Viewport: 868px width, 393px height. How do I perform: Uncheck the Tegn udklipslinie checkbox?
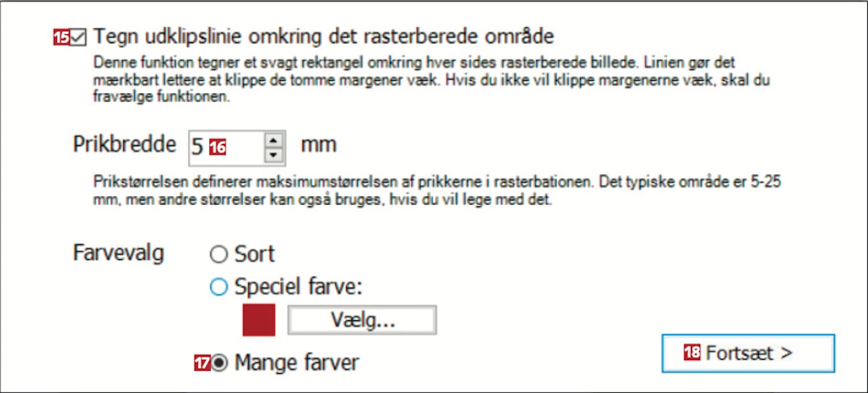[x=78, y=38]
